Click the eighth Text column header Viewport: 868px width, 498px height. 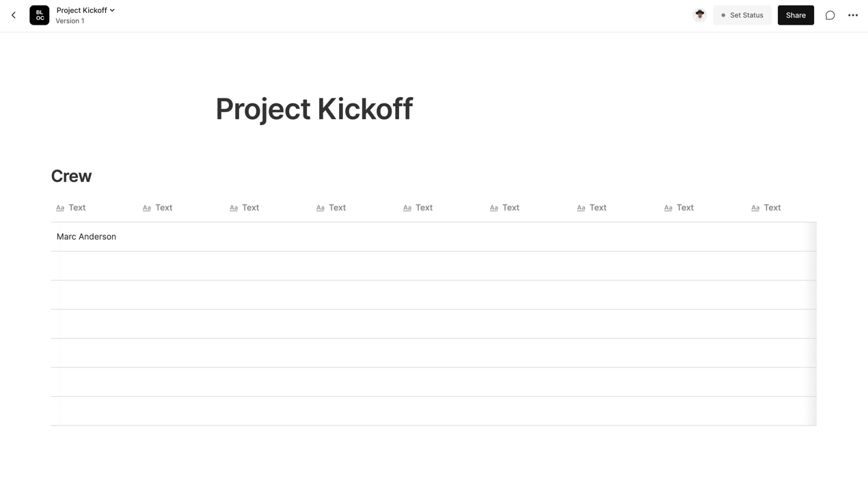684,208
